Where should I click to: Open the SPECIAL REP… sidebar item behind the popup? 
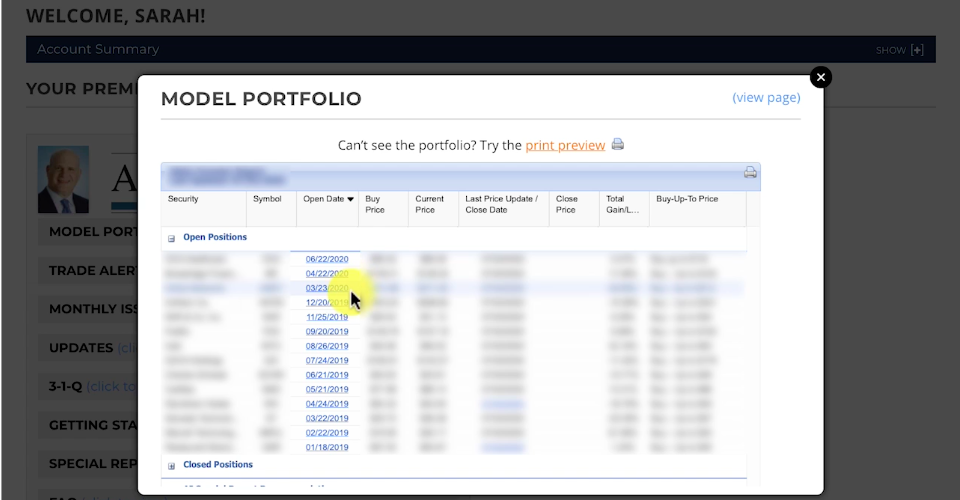[88, 464]
